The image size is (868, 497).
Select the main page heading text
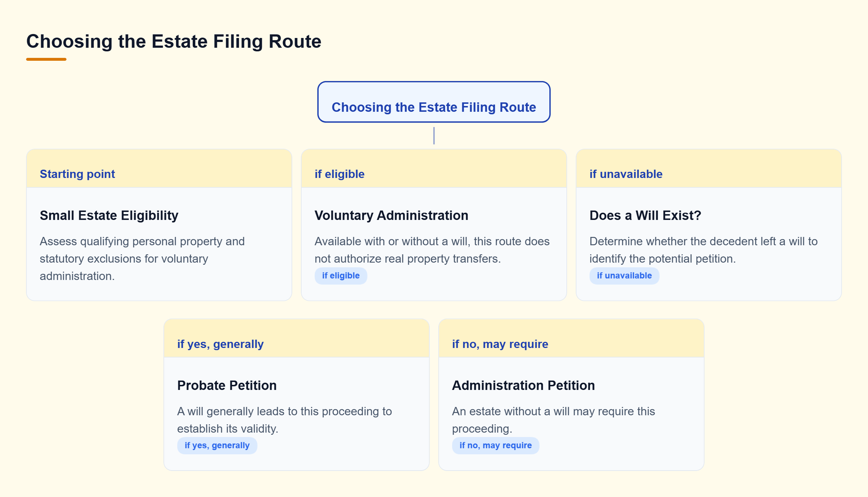tap(174, 41)
